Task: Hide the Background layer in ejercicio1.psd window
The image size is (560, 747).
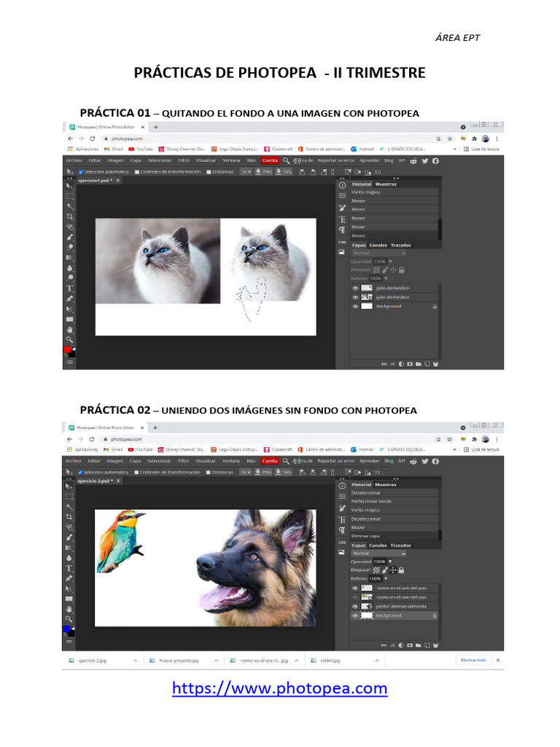Action: click(355, 307)
